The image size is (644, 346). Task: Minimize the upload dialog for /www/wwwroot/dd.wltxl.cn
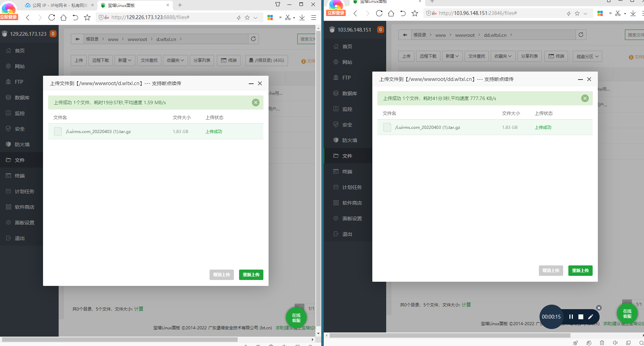click(581, 80)
